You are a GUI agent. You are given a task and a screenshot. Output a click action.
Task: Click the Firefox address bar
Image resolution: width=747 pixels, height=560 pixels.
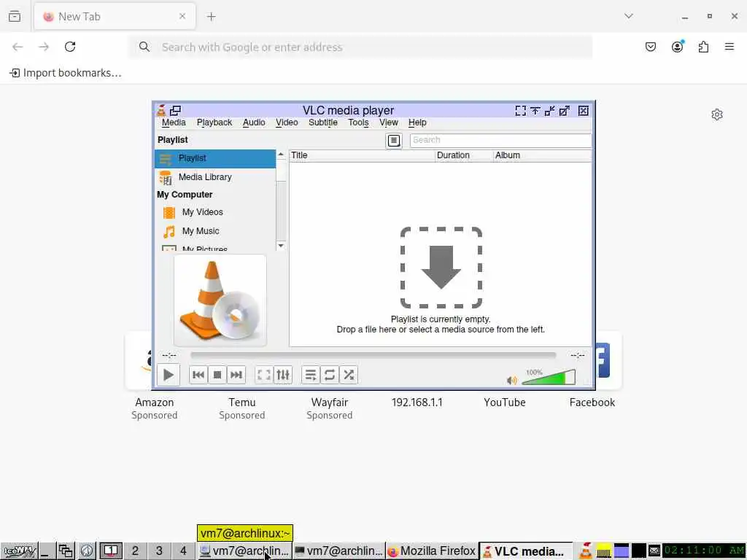pos(360,47)
